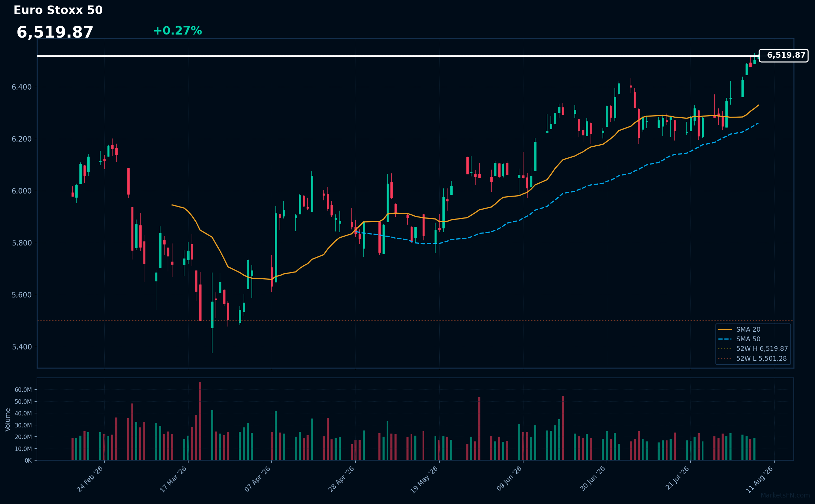This screenshot has width=815, height=504.
Task: Click the boxed 6,519.87 price tag on the white line
Action: tap(784, 55)
